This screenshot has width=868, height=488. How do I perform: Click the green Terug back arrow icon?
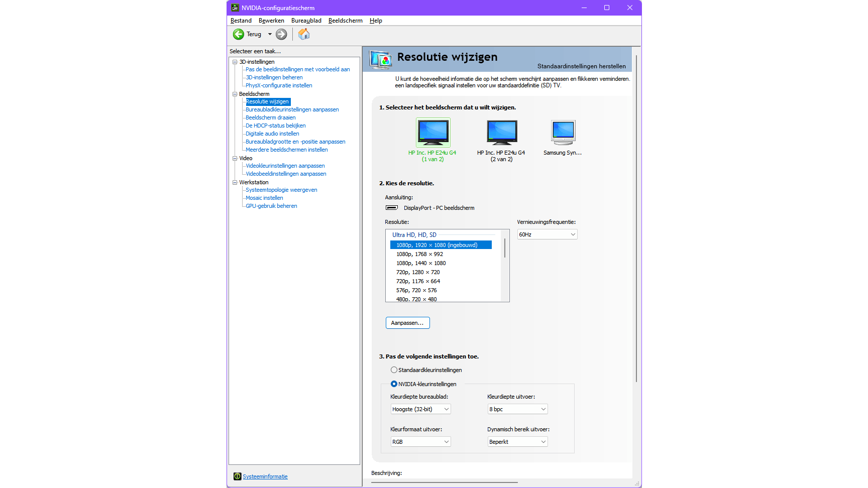[x=238, y=34]
